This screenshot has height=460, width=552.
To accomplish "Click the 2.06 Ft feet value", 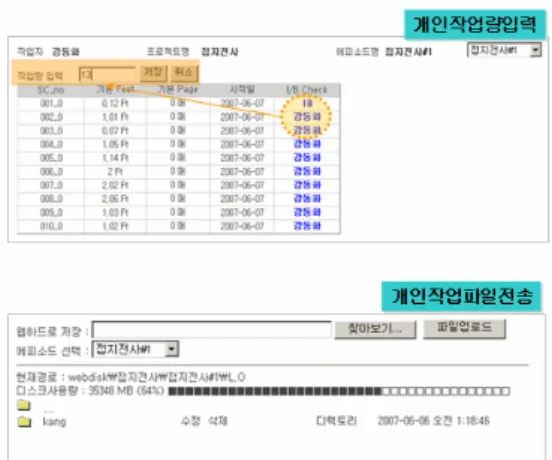I will (x=115, y=199).
